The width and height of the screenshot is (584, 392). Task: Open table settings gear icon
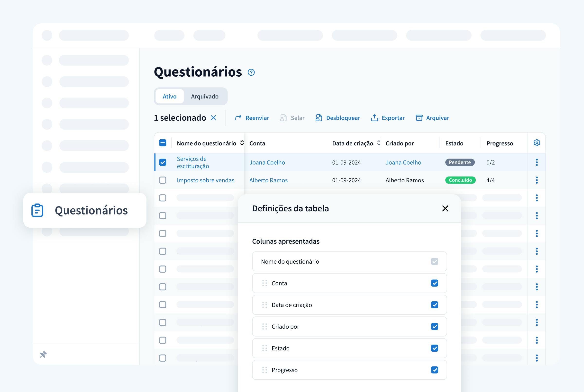537,143
